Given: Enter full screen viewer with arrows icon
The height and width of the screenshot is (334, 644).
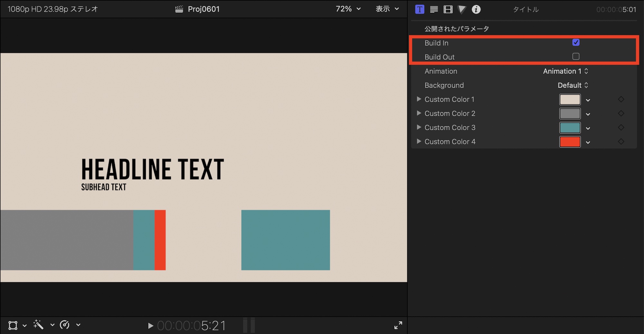Looking at the screenshot, I should (x=398, y=325).
